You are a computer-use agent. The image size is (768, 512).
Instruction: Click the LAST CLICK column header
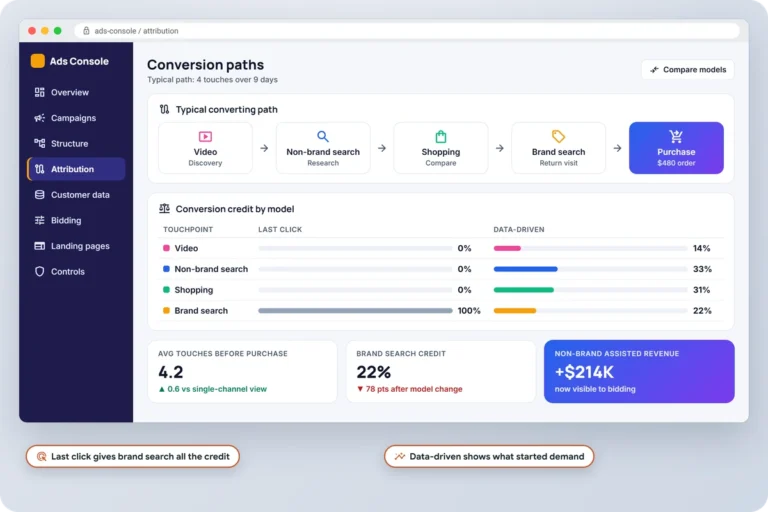(x=280, y=229)
